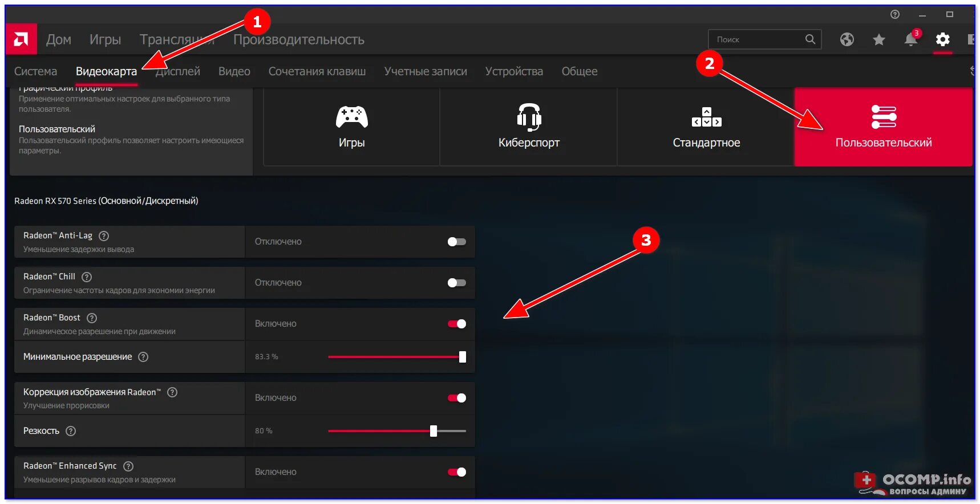Switch to the Система tab
This screenshot has width=980, height=504.
click(35, 71)
